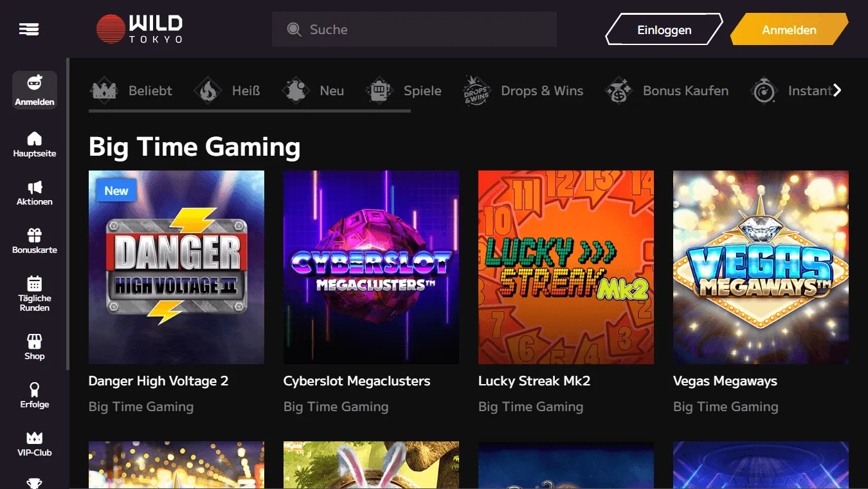Open Tägliche Runden calendar icon

pos(35,293)
